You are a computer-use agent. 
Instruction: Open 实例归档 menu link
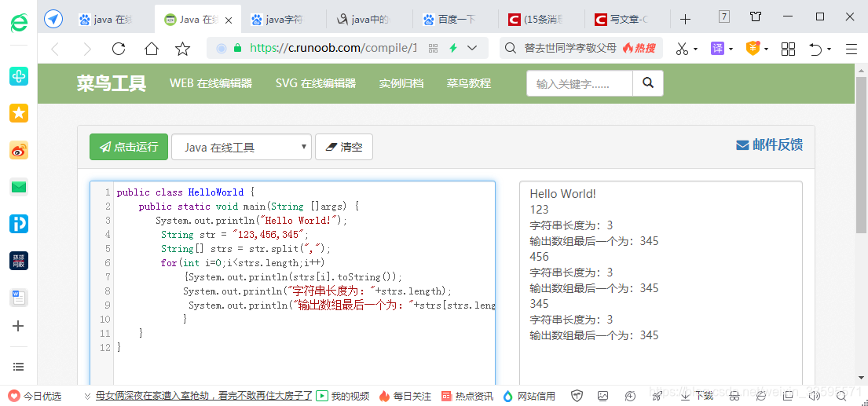401,83
